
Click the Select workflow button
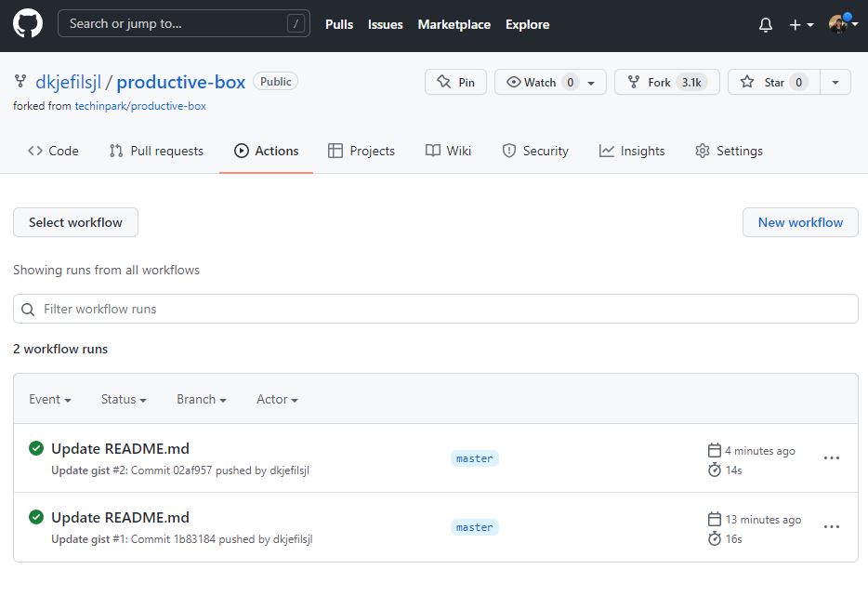click(x=76, y=222)
